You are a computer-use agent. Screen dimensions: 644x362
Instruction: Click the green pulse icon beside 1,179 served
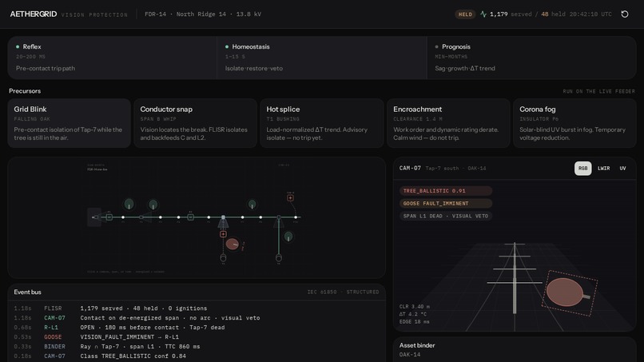[483, 14]
